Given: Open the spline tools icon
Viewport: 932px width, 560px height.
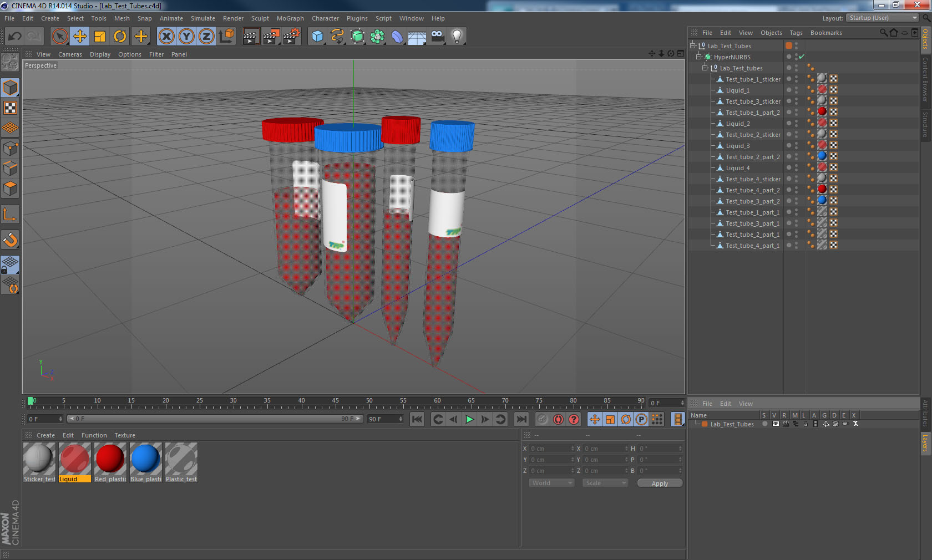Looking at the screenshot, I should [337, 37].
